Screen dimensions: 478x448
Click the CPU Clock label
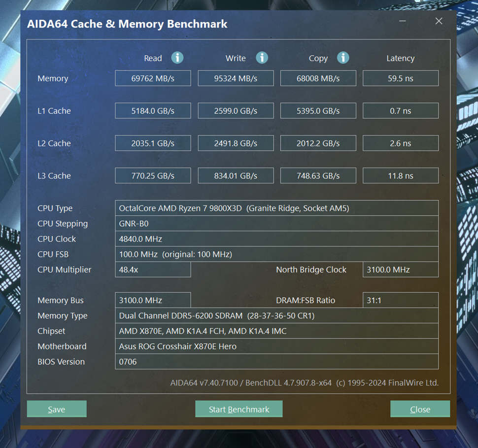(x=57, y=239)
